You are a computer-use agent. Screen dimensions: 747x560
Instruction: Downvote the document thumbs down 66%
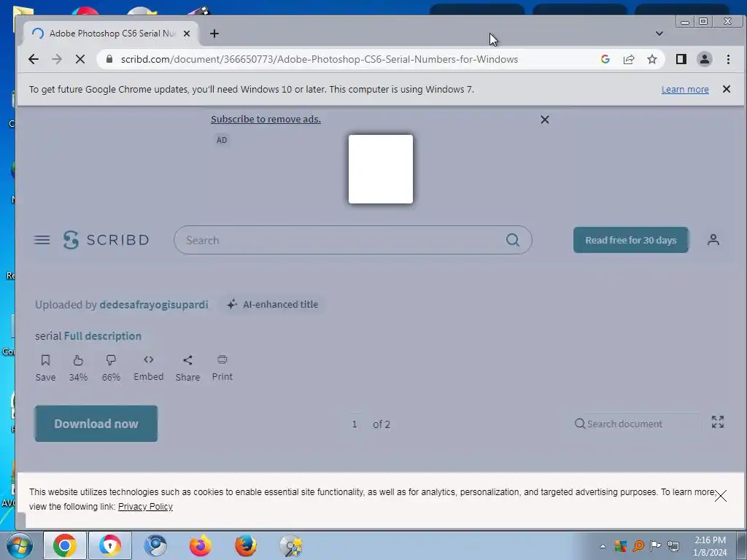pyautogui.click(x=111, y=367)
